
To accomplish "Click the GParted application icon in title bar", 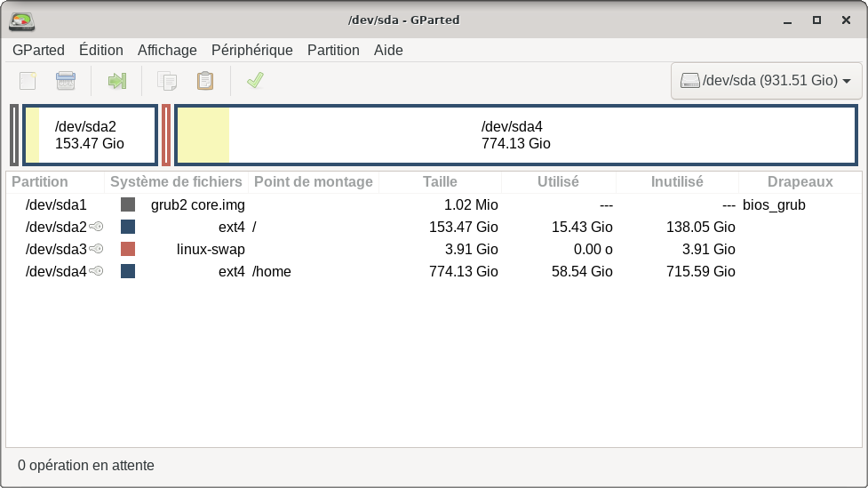I will click(22, 20).
